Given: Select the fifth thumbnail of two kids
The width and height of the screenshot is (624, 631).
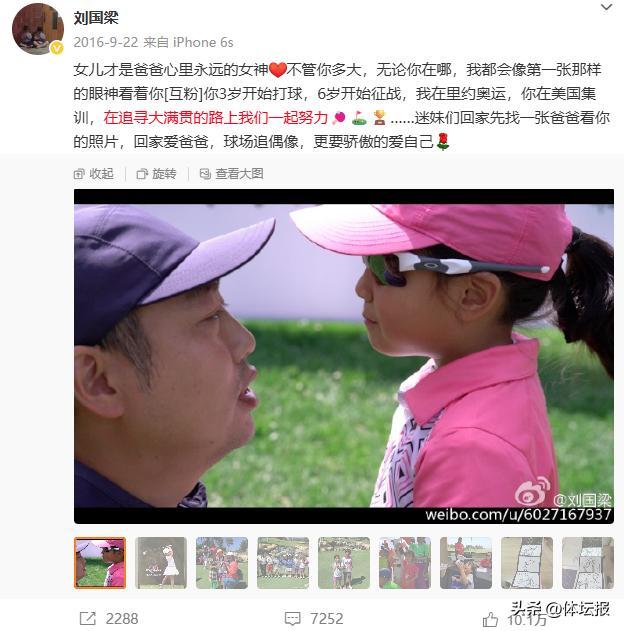Looking at the screenshot, I should (344, 563).
